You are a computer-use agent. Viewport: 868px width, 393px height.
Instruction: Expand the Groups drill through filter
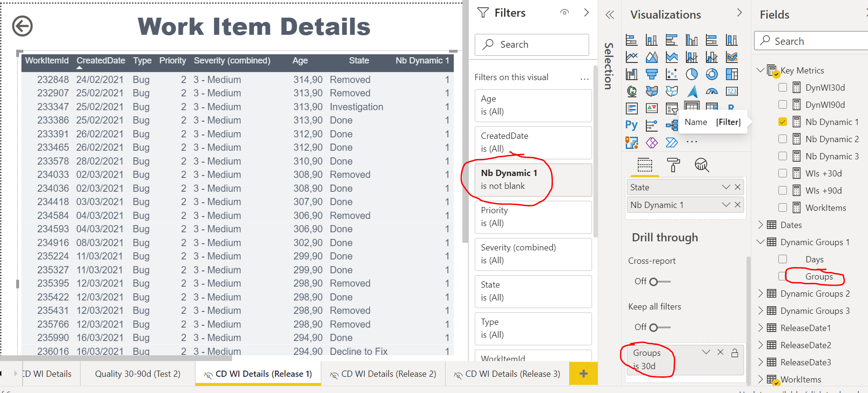[x=706, y=352]
